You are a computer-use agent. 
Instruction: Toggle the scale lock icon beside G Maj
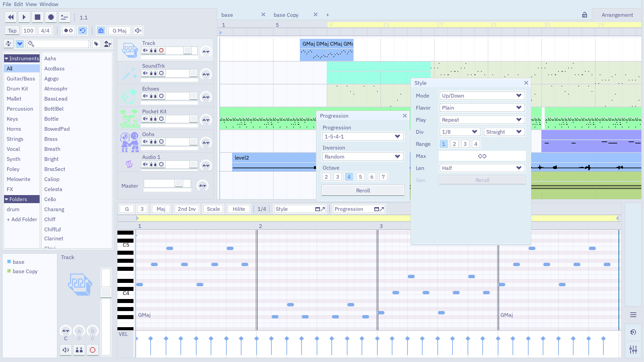pyautogui.click(x=101, y=31)
